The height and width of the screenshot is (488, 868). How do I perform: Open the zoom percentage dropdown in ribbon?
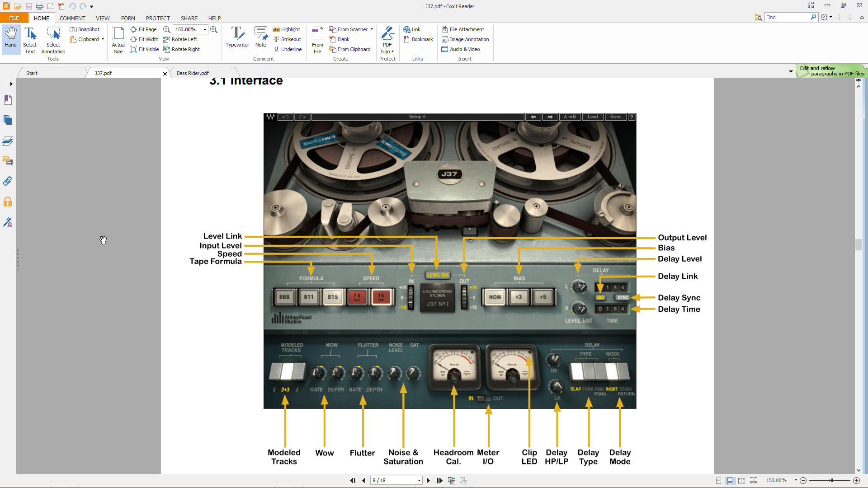point(205,29)
